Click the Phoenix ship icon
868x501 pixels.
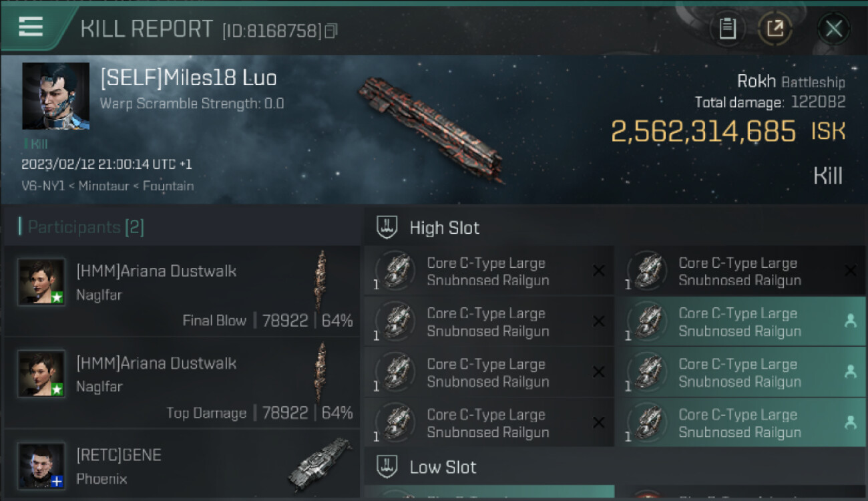tap(319, 463)
